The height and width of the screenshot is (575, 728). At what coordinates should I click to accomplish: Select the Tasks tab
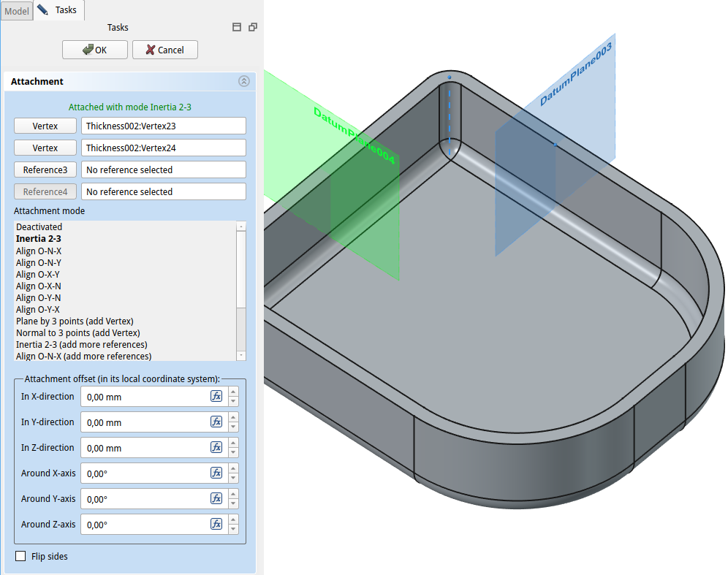[60, 10]
